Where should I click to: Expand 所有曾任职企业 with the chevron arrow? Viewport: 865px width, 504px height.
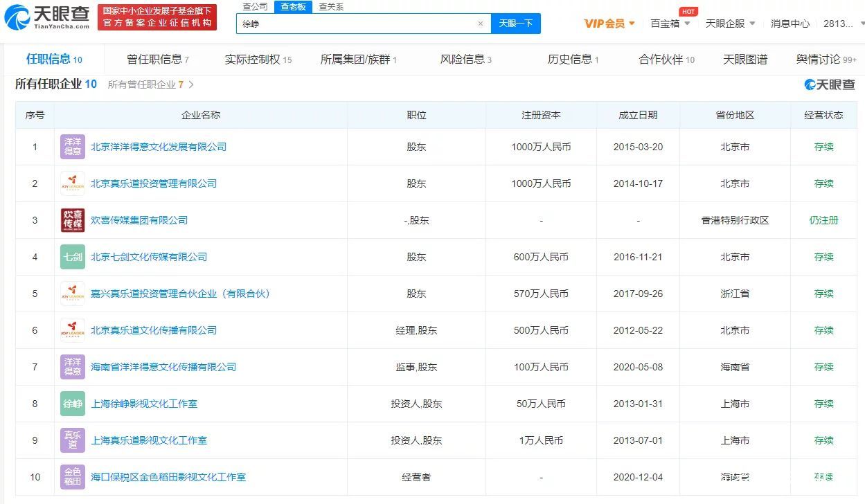pyautogui.click(x=191, y=84)
